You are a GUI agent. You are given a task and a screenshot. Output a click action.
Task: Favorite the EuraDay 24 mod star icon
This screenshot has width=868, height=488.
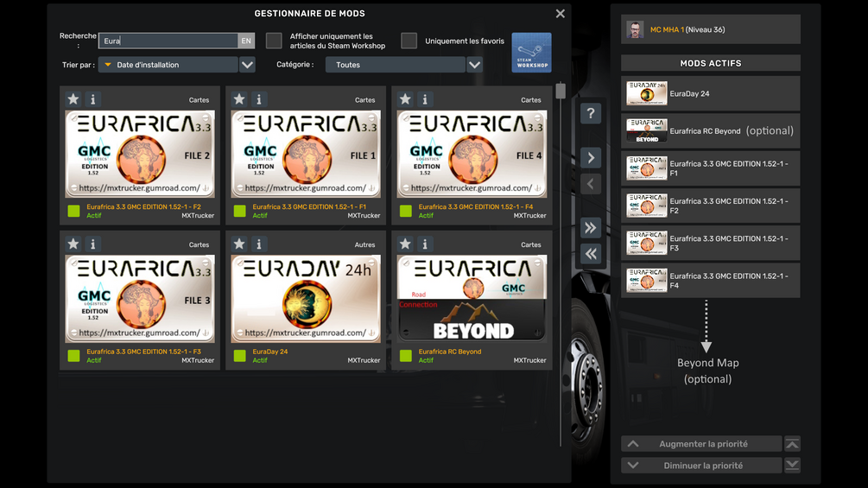[239, 244]
